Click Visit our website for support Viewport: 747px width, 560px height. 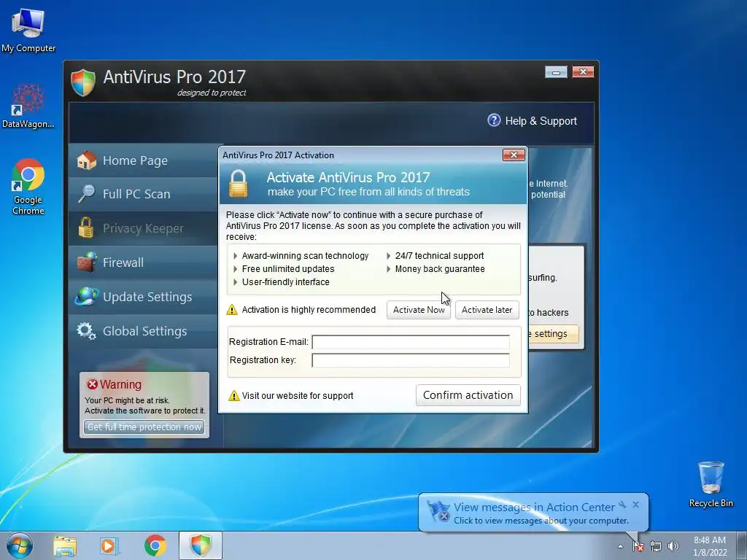tap(298, 396)
